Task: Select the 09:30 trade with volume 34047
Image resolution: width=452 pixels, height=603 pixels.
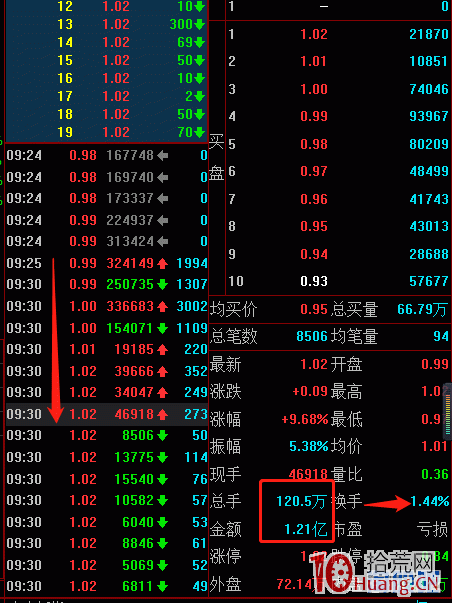Action: click(107, 393)
